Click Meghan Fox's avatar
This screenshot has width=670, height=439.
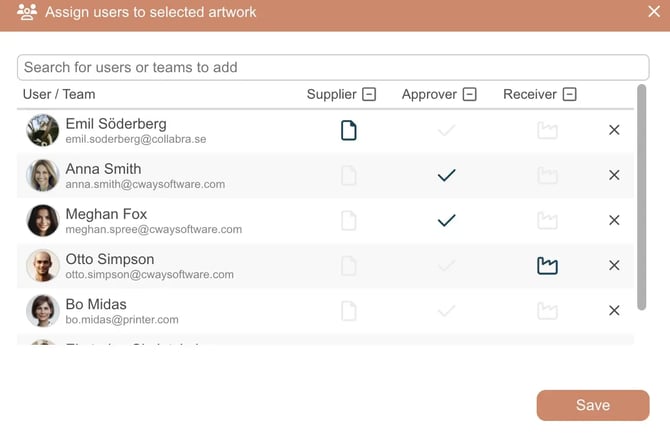42,221
